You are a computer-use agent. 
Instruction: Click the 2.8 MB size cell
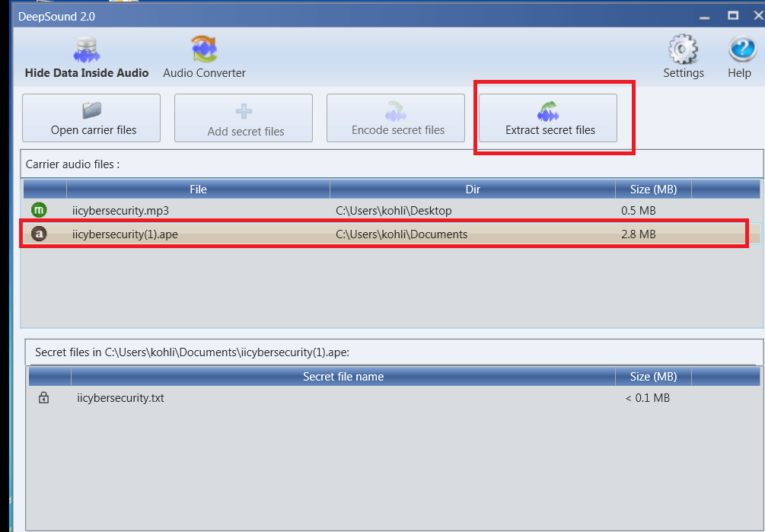638,234
